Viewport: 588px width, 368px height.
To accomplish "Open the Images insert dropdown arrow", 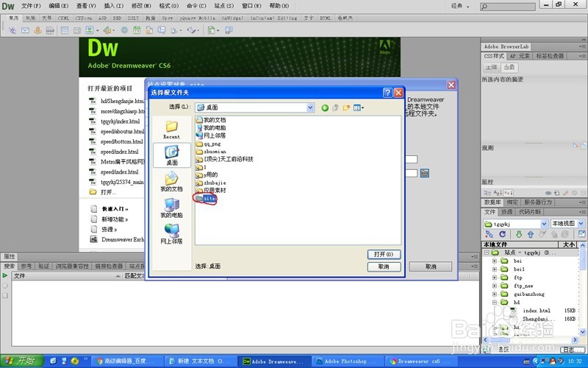I will pyautogui.click(x=98, y=30).
